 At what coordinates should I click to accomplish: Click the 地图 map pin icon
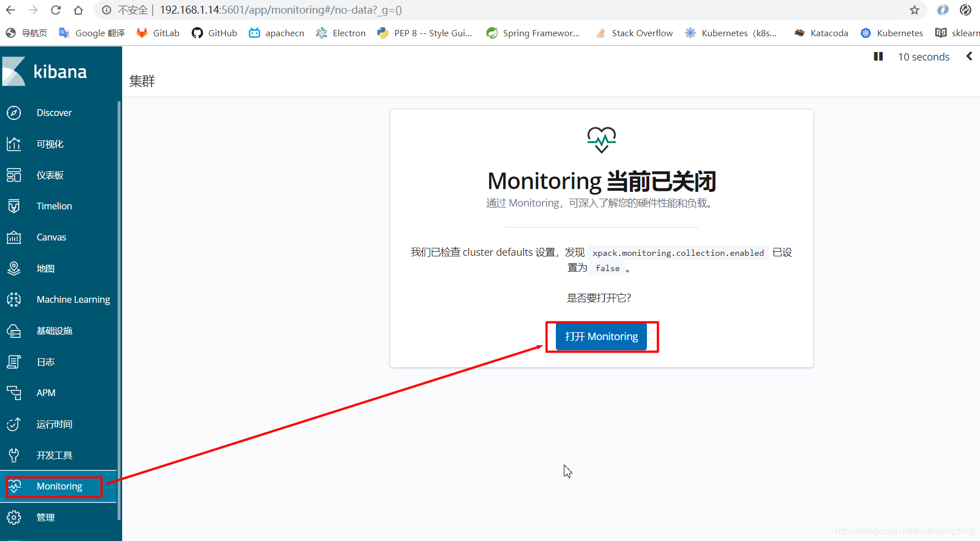pos(14,268)
